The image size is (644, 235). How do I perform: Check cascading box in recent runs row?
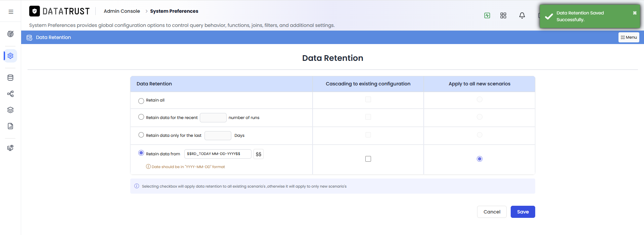click(368, 117)
